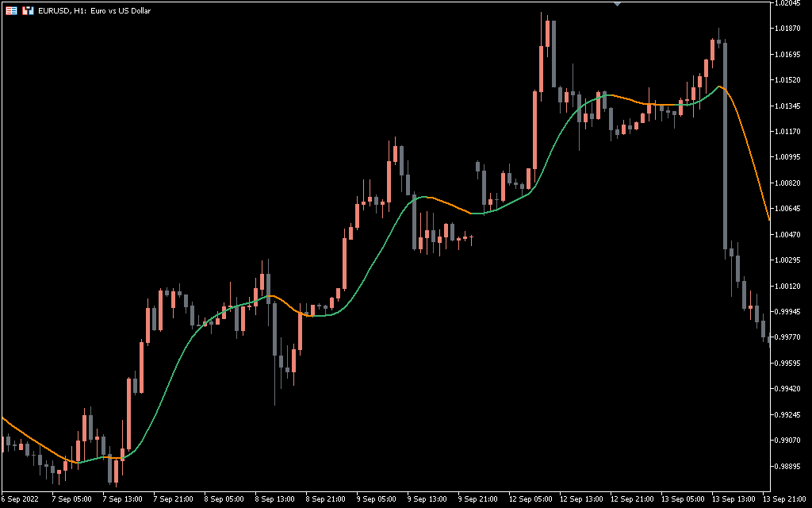
Task: Select the chart shift triangle marker
Action: pyautogui.click(x=618, y=4)
